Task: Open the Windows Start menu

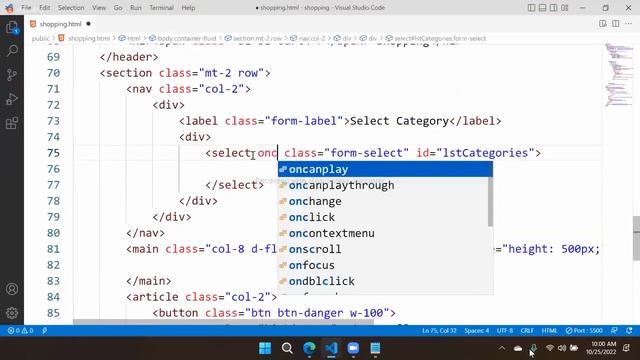Action: point(265,348)
